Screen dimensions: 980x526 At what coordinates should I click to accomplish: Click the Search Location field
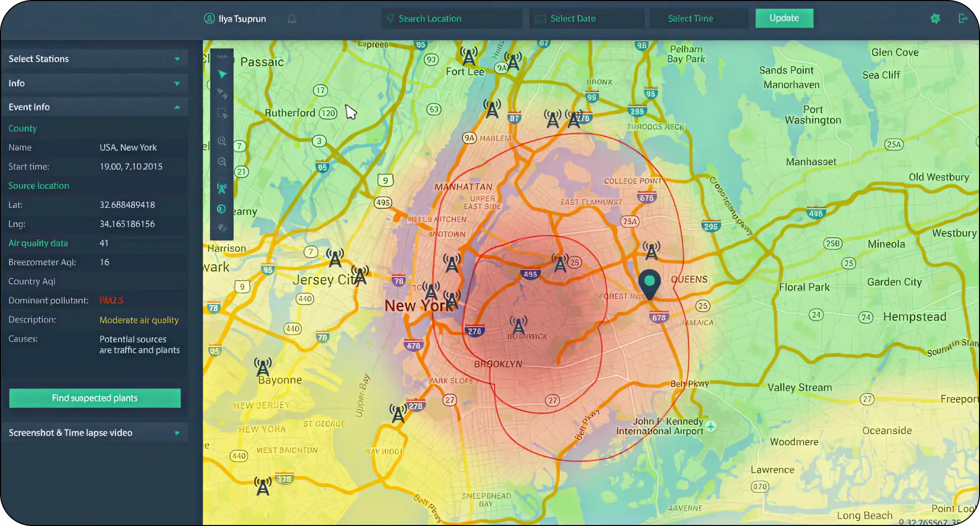pos(451,19)
